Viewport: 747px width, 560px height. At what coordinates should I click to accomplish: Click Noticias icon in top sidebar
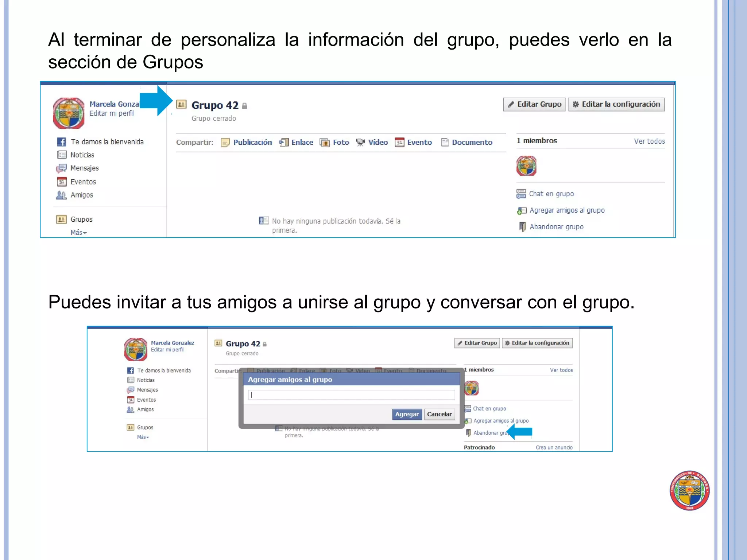pos(62,155)
